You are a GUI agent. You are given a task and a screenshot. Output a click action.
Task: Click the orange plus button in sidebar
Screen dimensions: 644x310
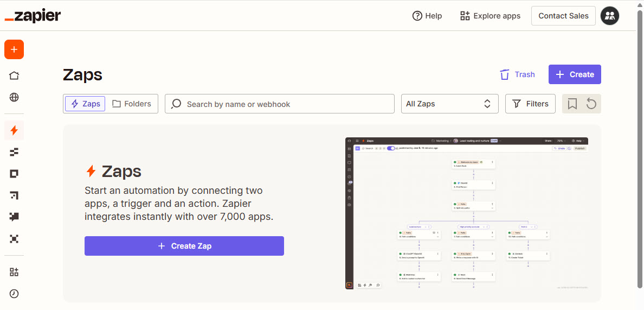(14, 49)
